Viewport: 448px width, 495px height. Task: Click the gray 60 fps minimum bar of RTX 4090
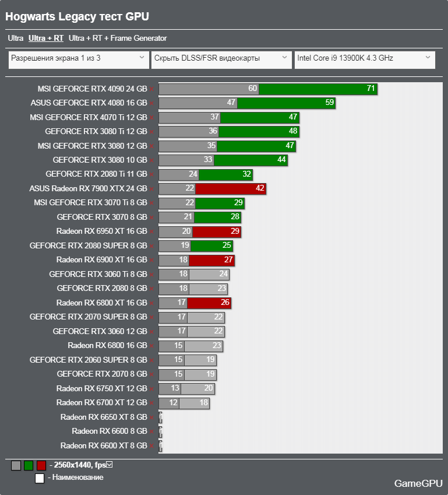pyautogui.click(x=209, y=89)
